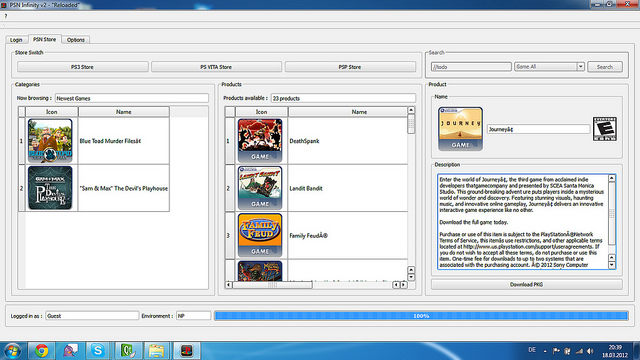
Task: Switch to the Login tab
Action: point(16,40)
